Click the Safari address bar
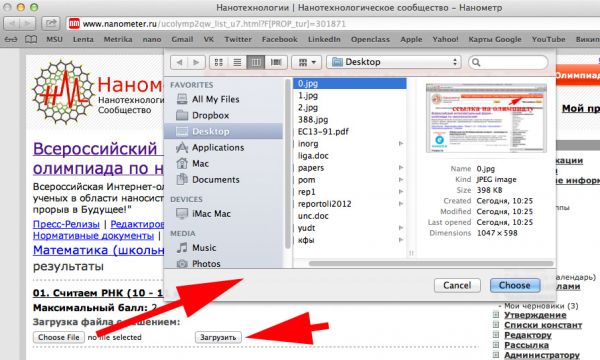This screenshot has width=600, height=360. pos(333,24)
